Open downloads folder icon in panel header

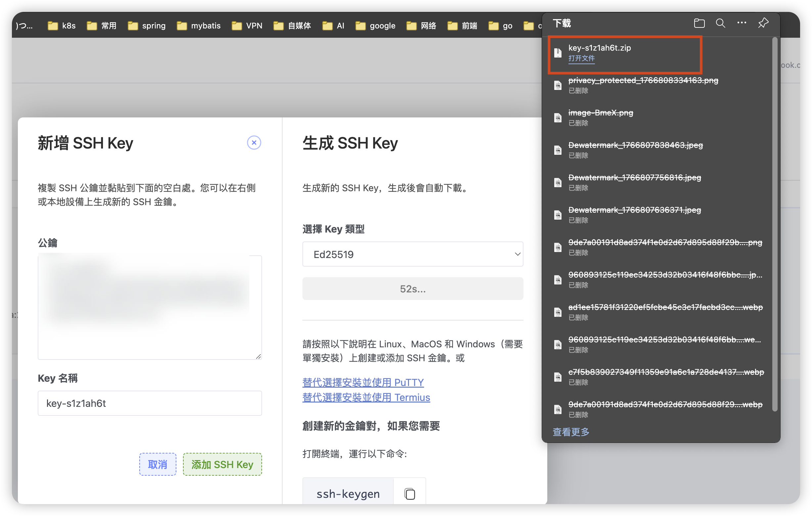(x=699, y=23)
